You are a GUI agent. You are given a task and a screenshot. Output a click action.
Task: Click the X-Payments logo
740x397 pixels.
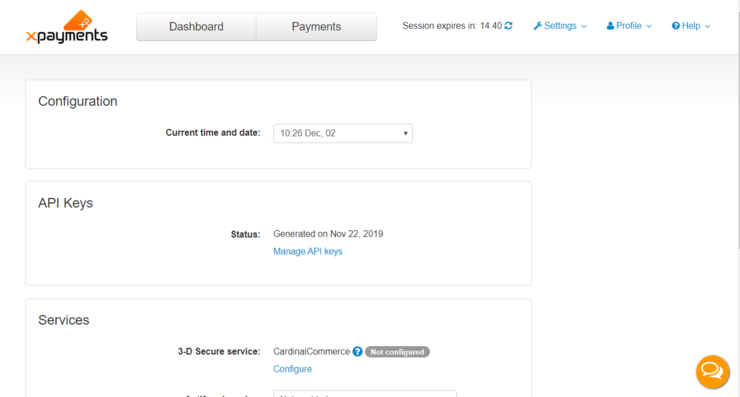point(67,27)
